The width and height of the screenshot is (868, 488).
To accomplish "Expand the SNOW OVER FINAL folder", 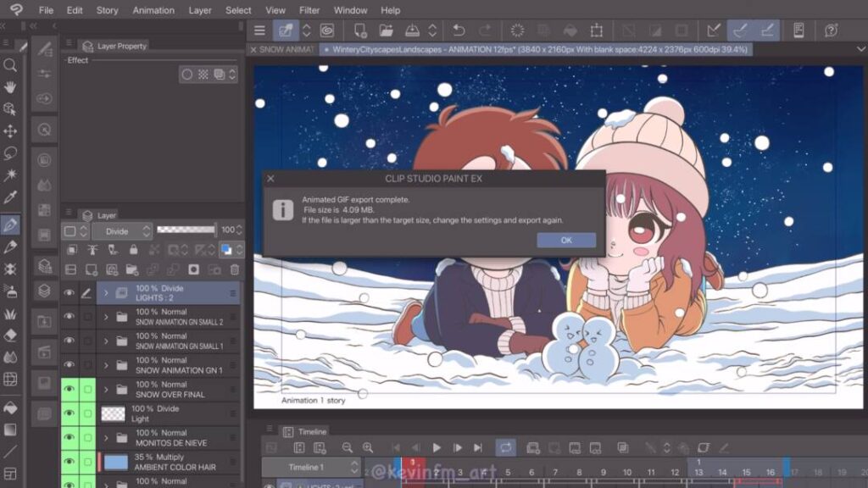I will click(106, 390).
